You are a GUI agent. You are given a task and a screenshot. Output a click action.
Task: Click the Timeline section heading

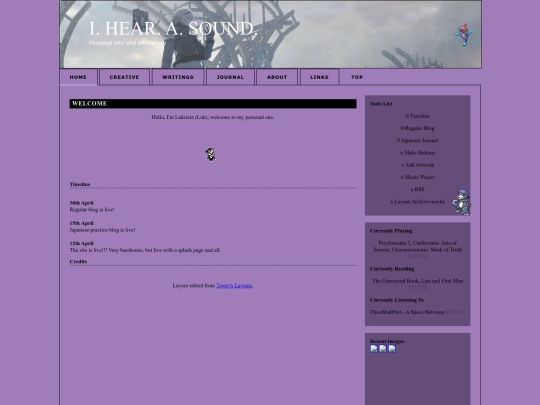80,184
